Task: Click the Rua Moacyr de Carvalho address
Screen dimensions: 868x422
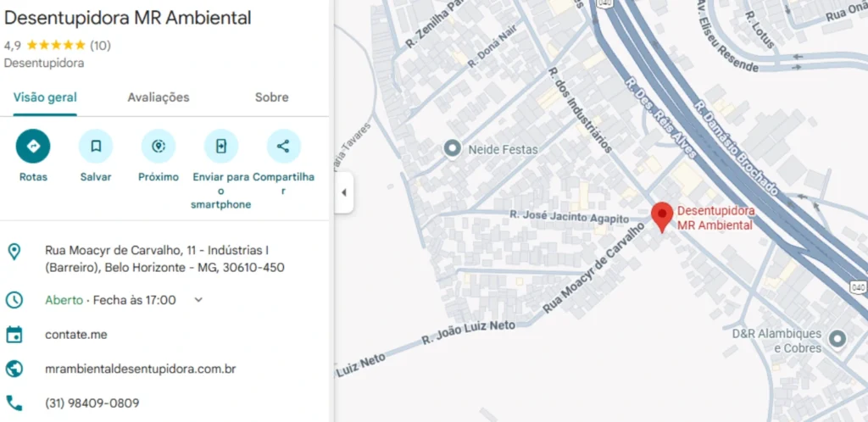Action: coord(164,258)
